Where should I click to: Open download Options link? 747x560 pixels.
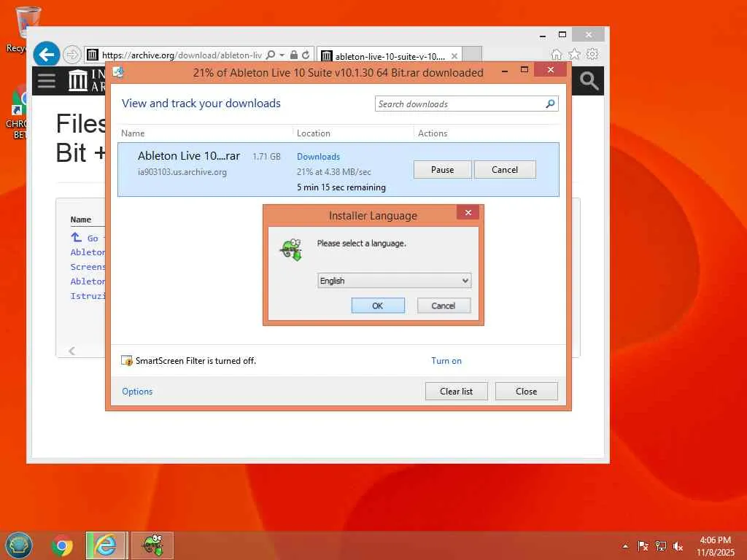(137, 392)
